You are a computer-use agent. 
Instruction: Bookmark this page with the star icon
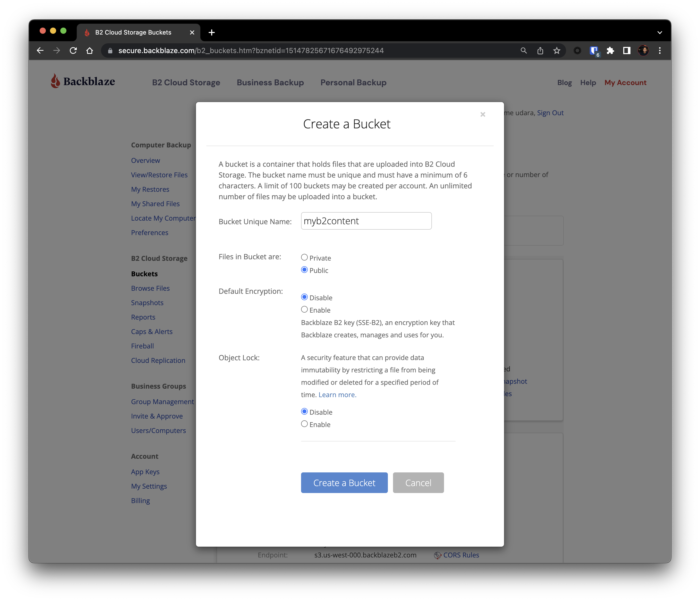[556, 50]
